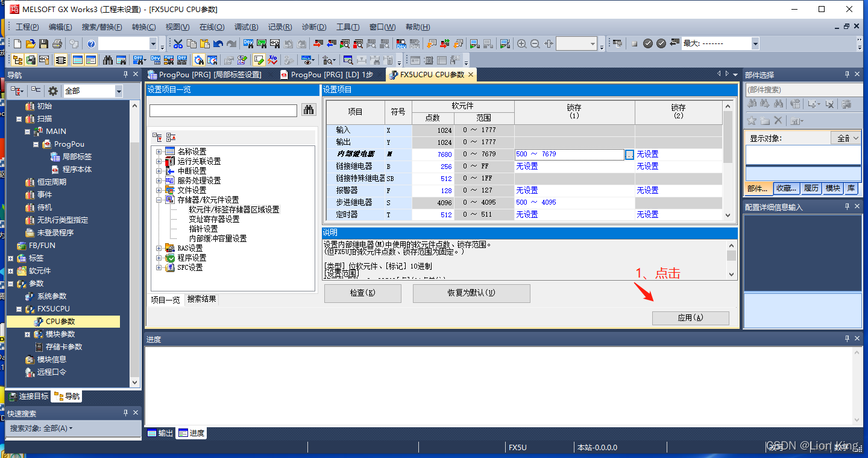Open the 转换(C) menu
Screen dimensions: 868x458
143,27
